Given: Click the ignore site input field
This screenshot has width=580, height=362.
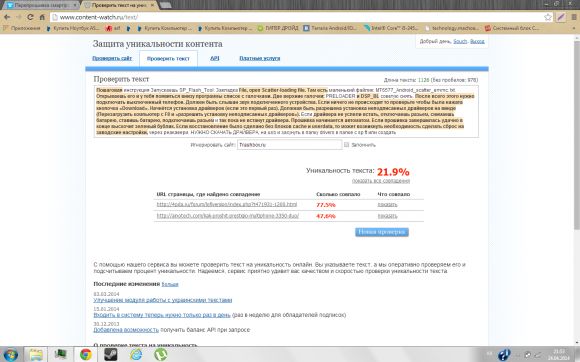Looking at the screenshot, I should click(289, 145).
